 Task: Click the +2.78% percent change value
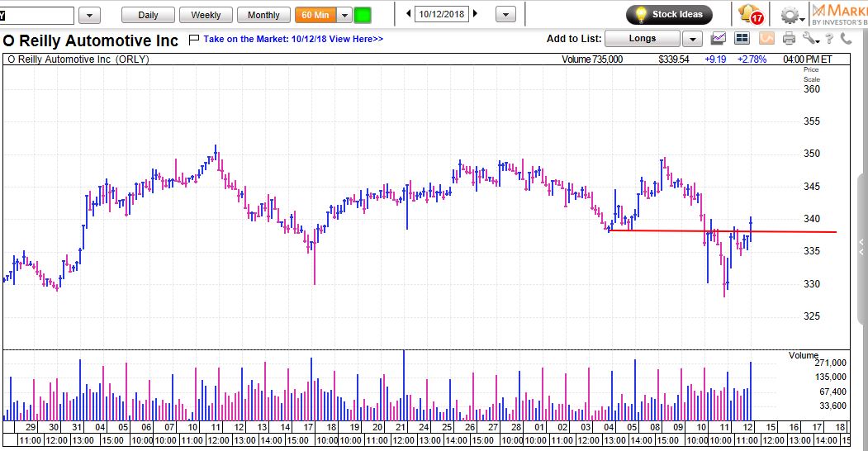click(752, 59)
